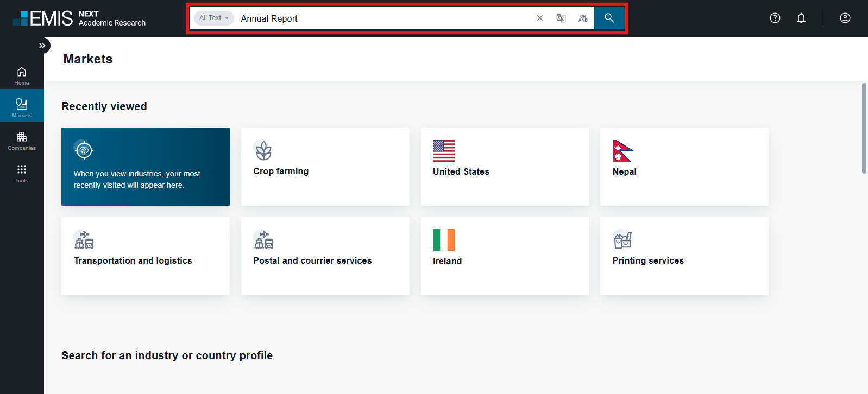This screenshot has width=868, height=394.
Task: Open the Tools grid menu
Action: pyautogui.click(x=22, y=173)
